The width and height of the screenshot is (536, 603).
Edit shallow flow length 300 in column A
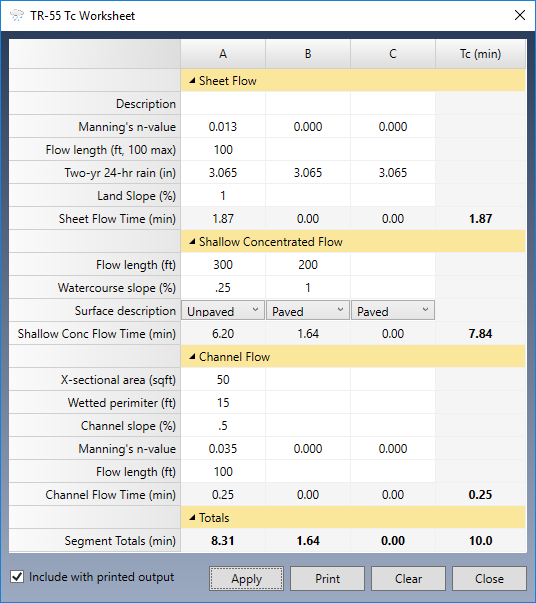(223, 265)
